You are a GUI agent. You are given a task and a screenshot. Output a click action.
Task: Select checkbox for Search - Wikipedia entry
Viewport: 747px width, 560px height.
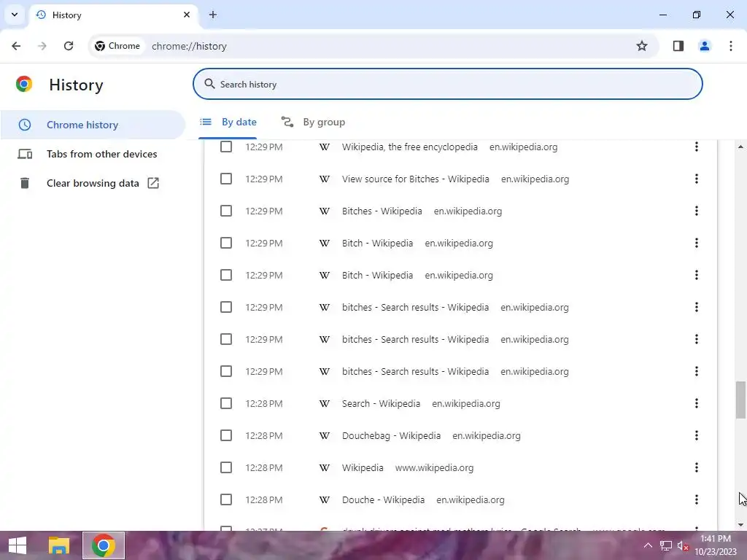[x=226, y=403]
